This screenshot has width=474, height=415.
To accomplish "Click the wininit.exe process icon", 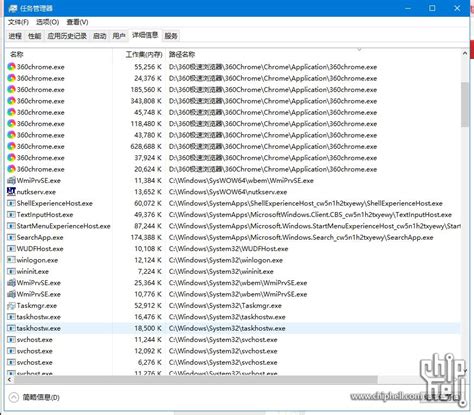I will pos(12,271).
